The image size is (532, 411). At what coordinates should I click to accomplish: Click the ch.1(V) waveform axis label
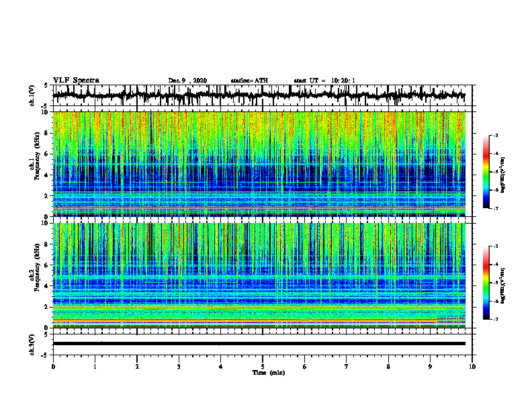[32, 95]
